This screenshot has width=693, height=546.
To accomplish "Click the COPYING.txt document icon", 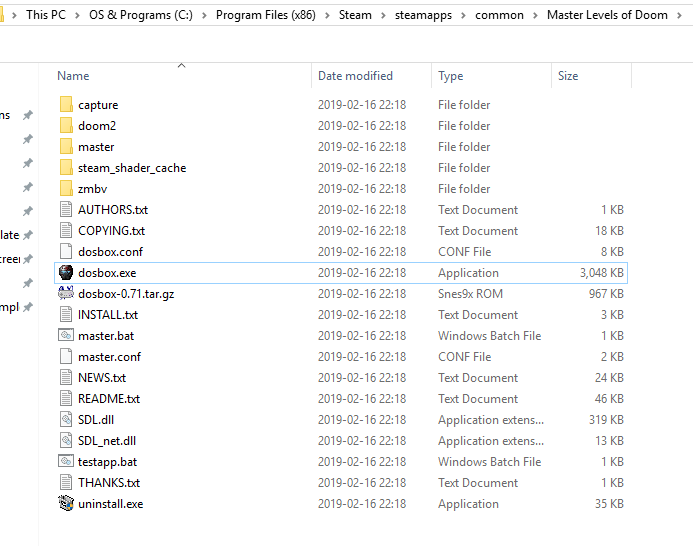I will tap(66, 231).
